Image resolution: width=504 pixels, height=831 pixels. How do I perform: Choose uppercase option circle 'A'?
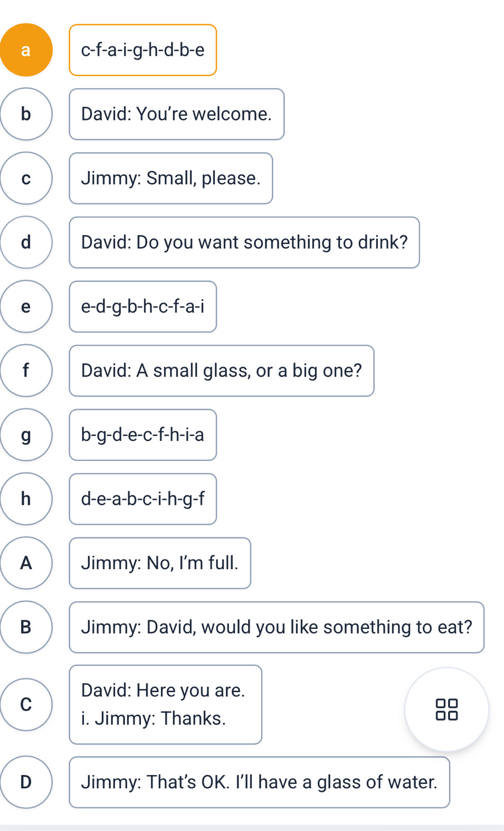pos(26,563)
